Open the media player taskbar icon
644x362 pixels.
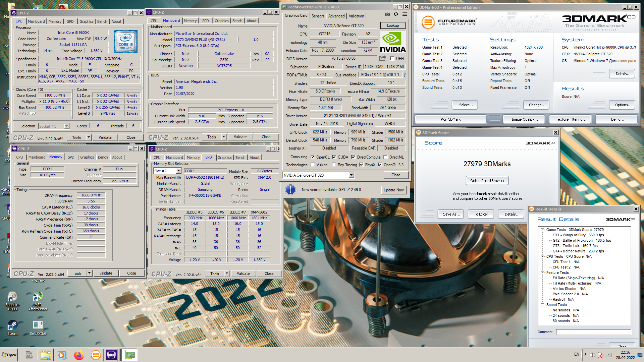[62, 355]
